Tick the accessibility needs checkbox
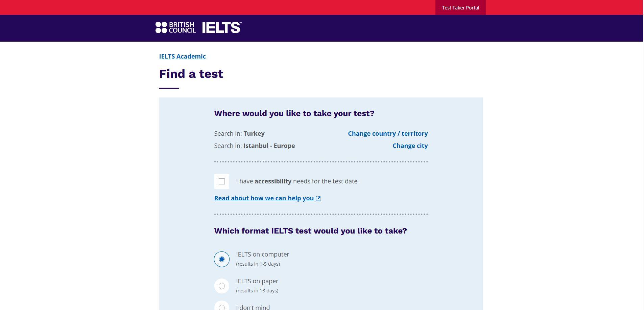 point(222,181)
